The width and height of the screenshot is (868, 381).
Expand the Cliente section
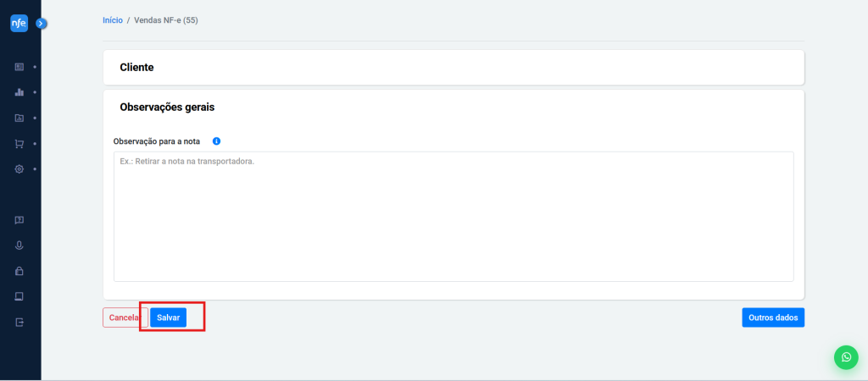pyautogui.click(x=453, y=67)
